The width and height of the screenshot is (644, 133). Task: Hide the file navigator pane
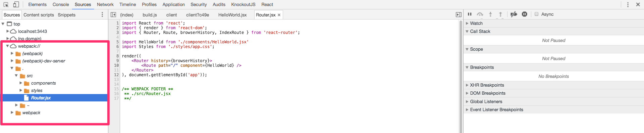[x=113, y=14]
